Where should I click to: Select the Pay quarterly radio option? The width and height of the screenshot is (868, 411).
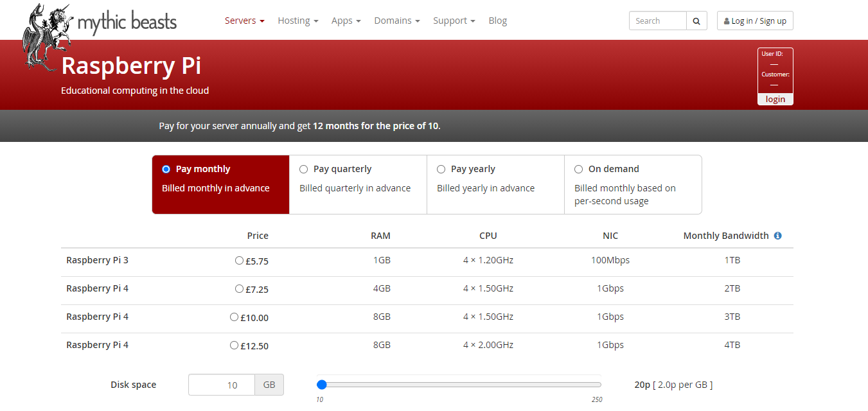[304, 170]
